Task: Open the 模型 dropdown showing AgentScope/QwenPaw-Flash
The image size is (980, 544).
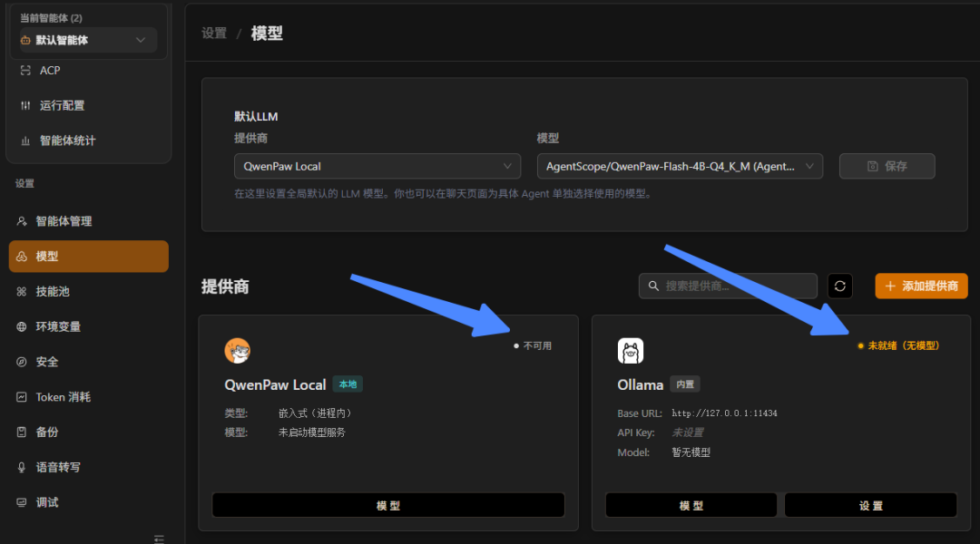Action: tap(680, 166)
